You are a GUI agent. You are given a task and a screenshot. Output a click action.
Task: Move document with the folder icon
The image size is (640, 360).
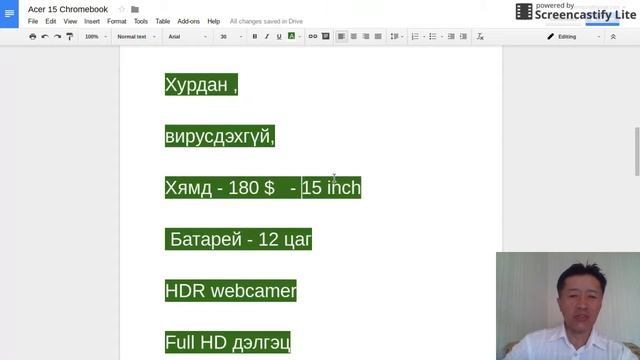click(x=135, y=9)
